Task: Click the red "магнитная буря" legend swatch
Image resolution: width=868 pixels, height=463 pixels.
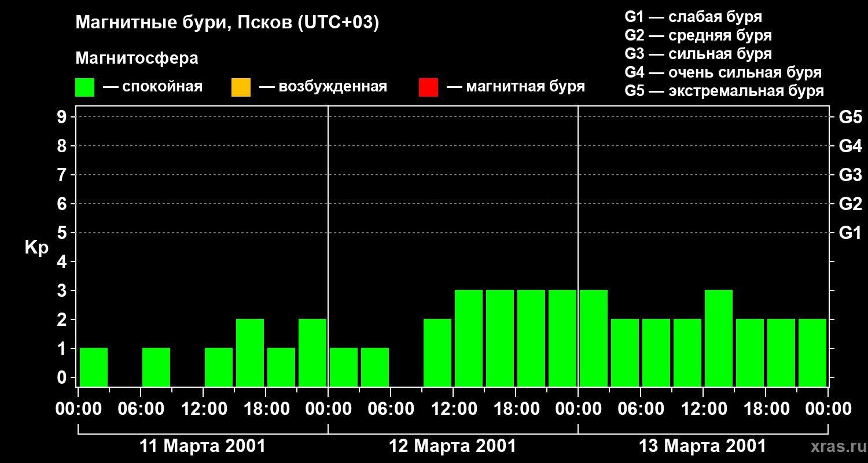Action: pyautogui.click(x=428, y=87)
